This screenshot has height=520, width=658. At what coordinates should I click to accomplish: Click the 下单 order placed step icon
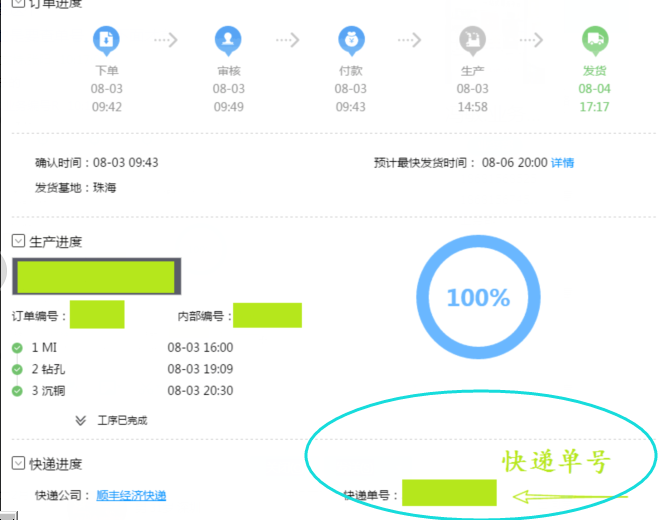[107, 40]
